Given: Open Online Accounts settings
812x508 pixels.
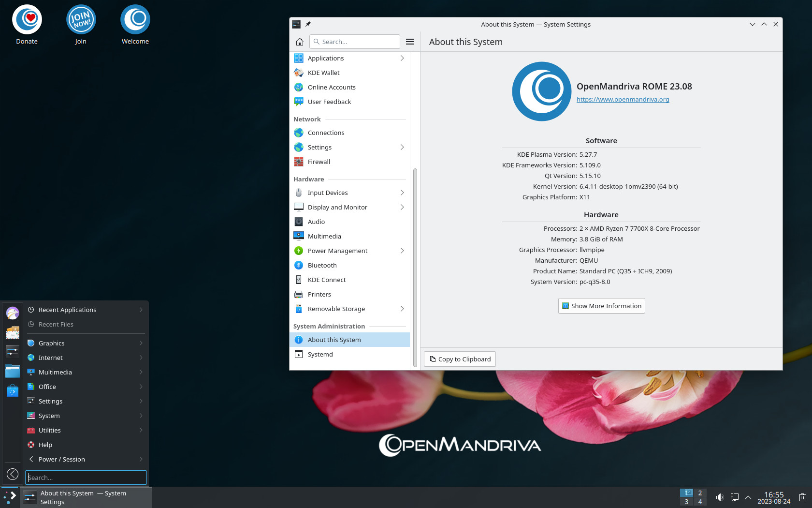Looking at the screenshot, I should pyautogui.click(x=349, y=87).
